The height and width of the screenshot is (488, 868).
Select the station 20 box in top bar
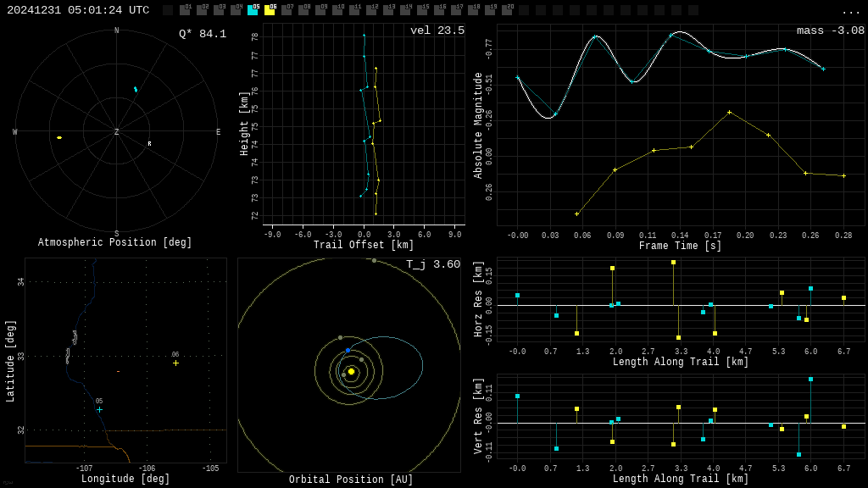coord(507,10)
